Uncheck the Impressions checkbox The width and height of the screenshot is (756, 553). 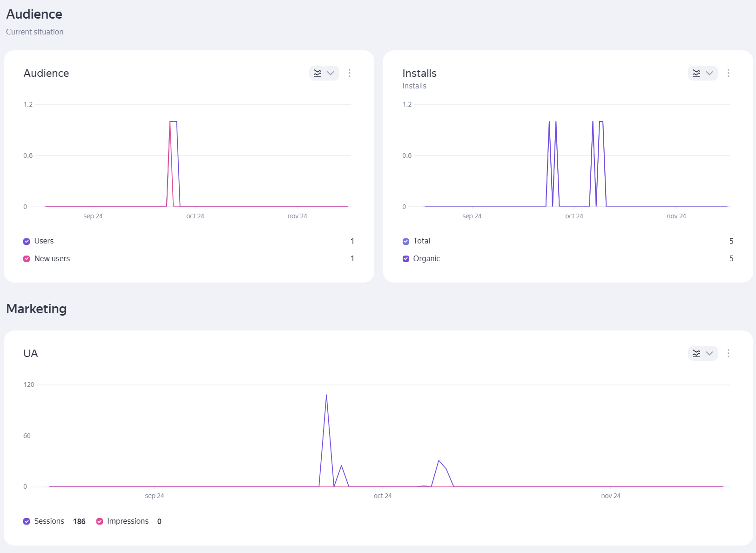click(x=100, y=521)
